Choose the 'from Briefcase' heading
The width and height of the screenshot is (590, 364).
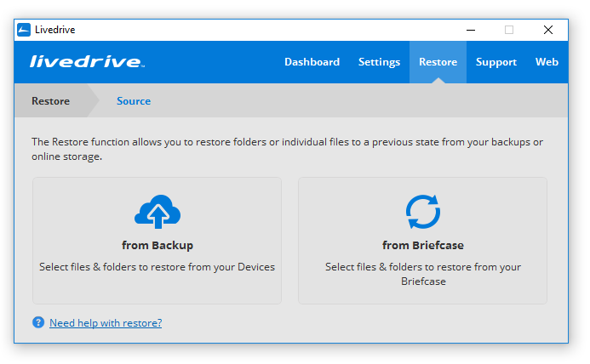[x=423, y=245]
